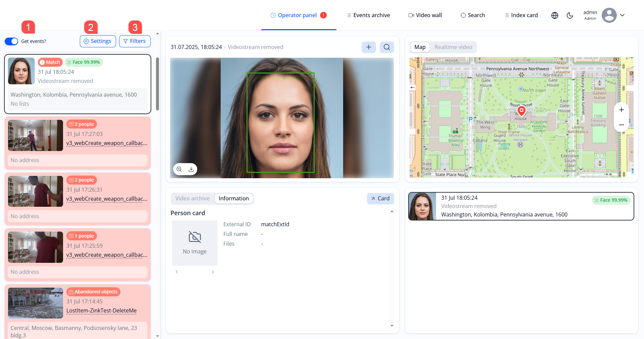Toggle the Get events switch
The width and height of the screenshot is (644, 339).
(11, 41)
